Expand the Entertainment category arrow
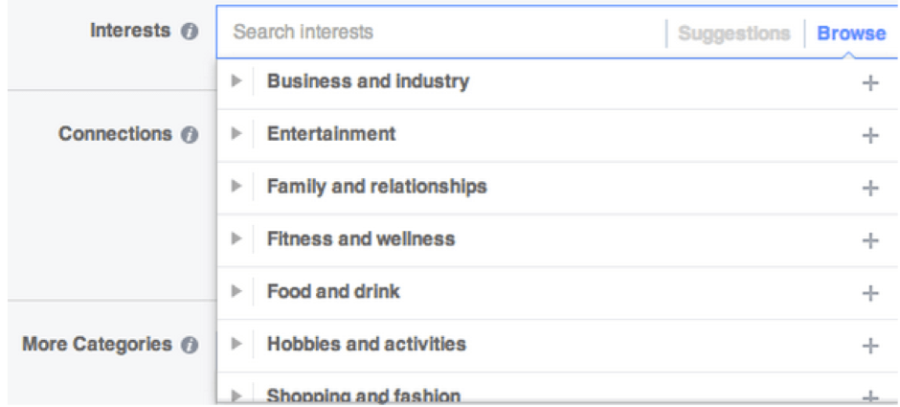Image resolution: width=900 pixels, height=407 pixels. point(237,134)
